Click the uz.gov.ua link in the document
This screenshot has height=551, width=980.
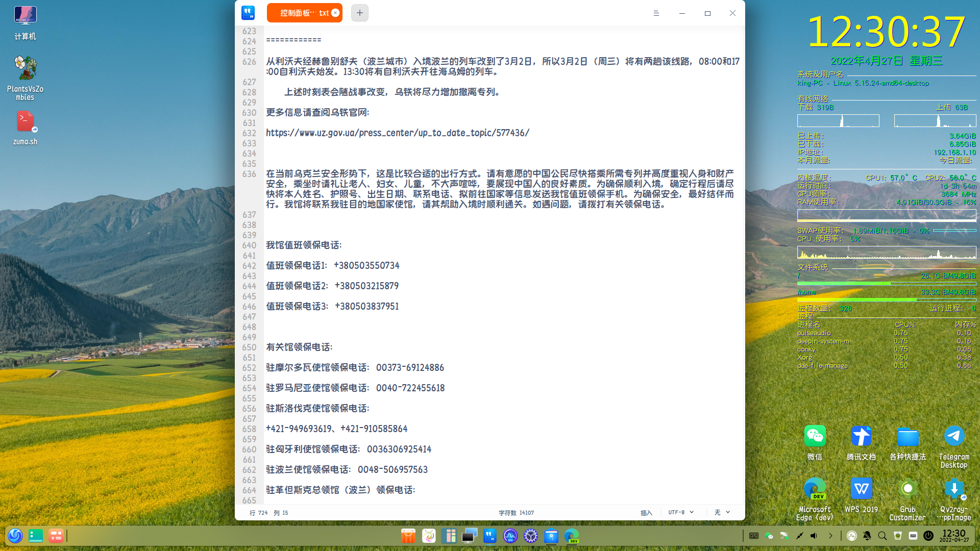398,133
